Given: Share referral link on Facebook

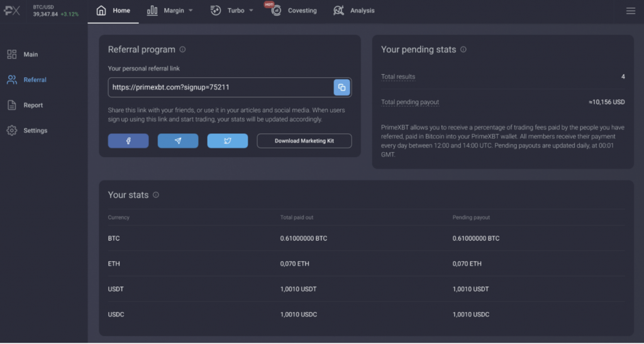Looking at the screenshot, I should point(128,141).
